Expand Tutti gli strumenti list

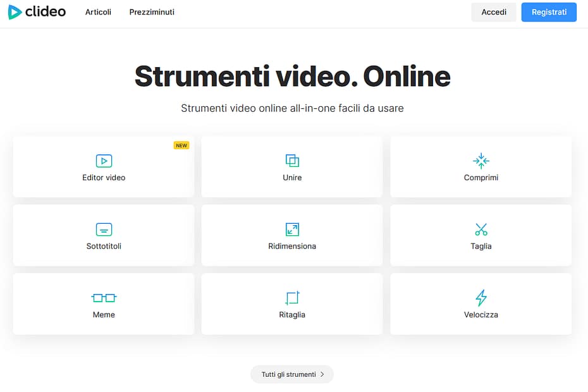pos(290,374)
